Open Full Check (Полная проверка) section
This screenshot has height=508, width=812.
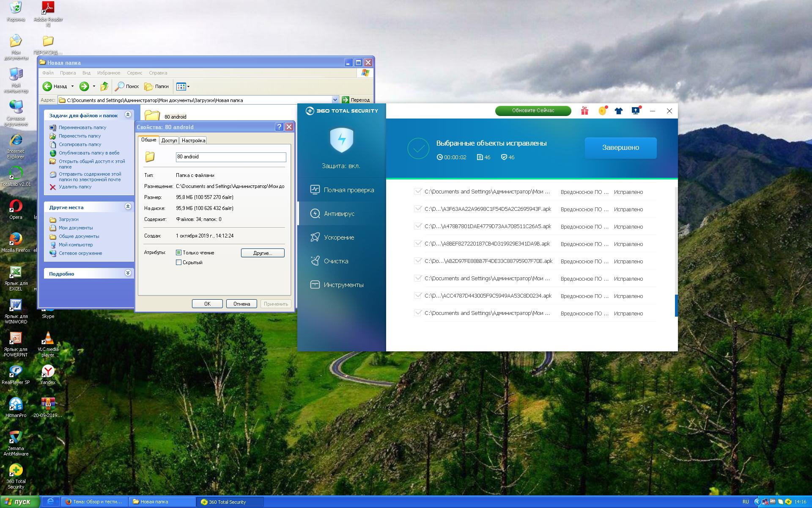click(x=342, y=190)
